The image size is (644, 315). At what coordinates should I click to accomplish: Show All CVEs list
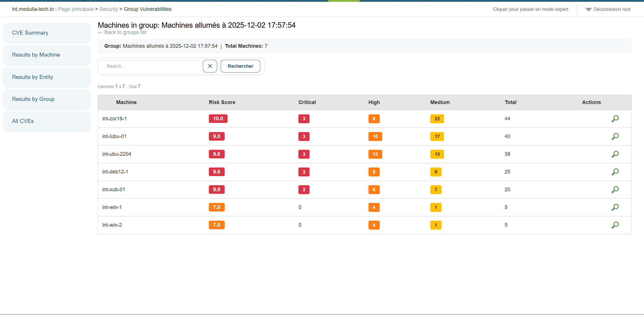point(23,121)
